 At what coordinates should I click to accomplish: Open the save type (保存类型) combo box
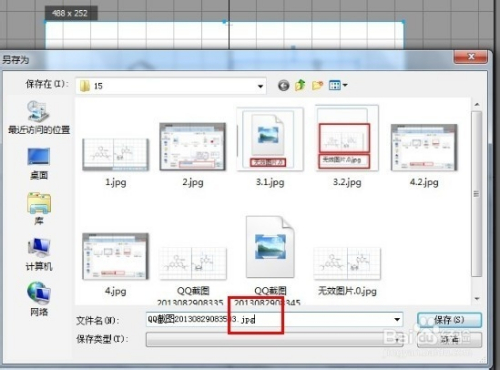(x=274, y=339)
